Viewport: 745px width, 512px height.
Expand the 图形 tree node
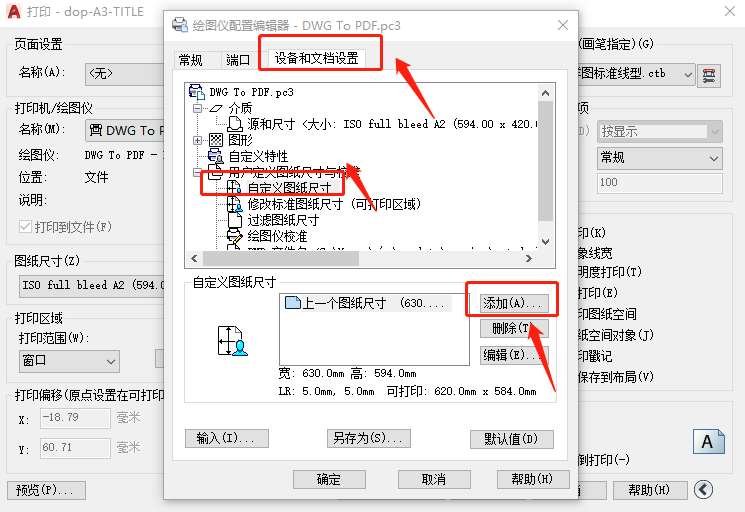click(x=197, y=140)
